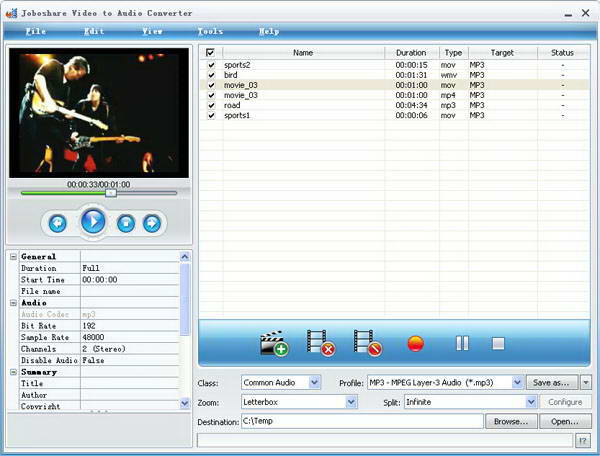Viewport: 600px width, 456px height.
Task: Expand the Profile dropdown for MP3 format
Action: pyautogui.click(x=517, y=382)
